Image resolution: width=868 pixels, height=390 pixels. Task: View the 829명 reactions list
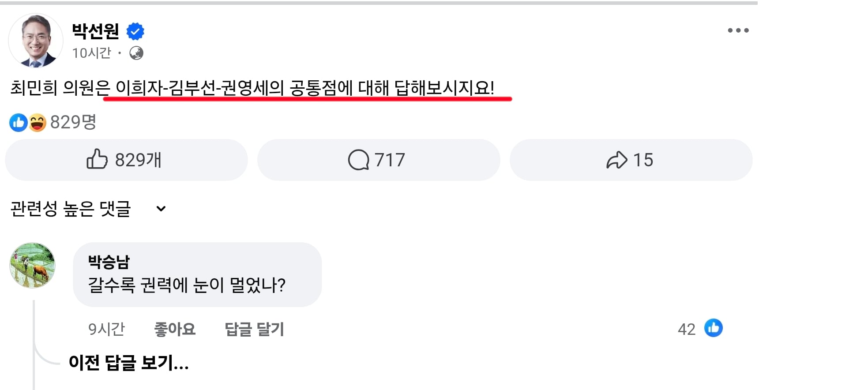click(73, 122)
